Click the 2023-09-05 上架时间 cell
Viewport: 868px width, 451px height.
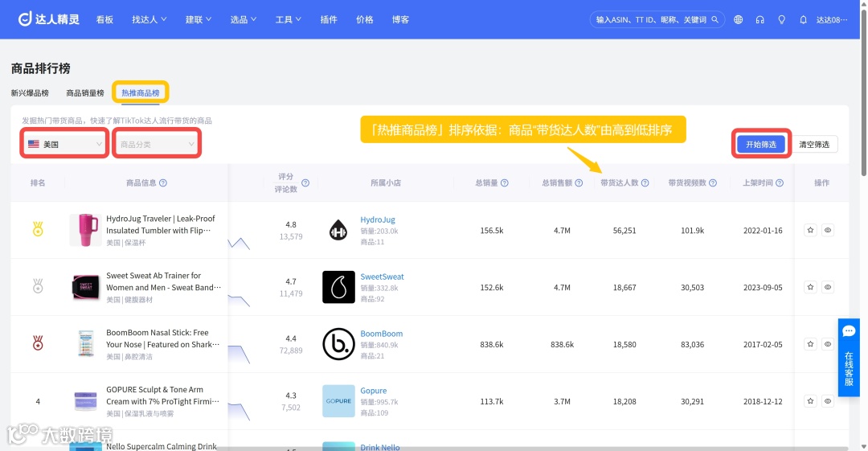(763, 288)
